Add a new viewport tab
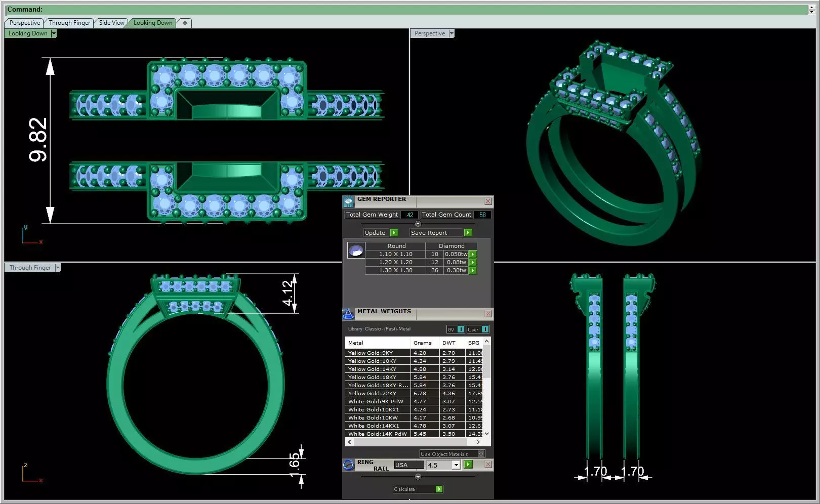The width and height of the screenshot is (820, 504). [x=185, y=23]
